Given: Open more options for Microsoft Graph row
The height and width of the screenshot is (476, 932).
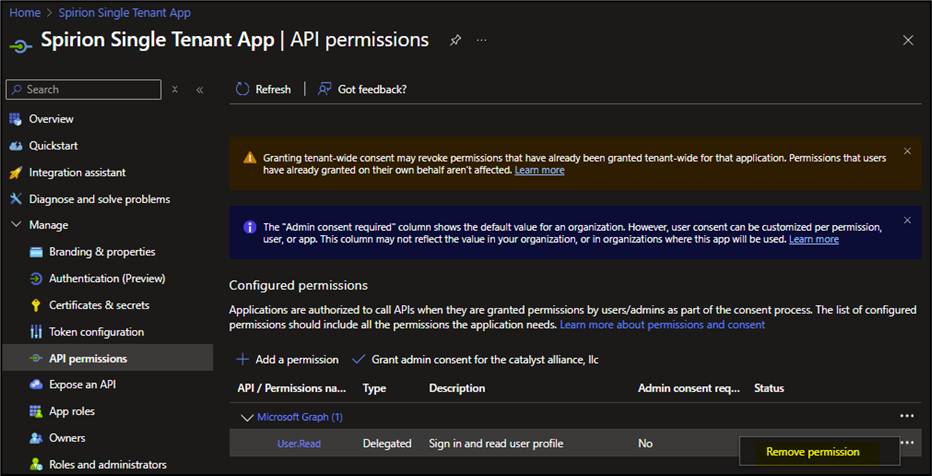Looking at the screenshot, I should tap(906, 416).
